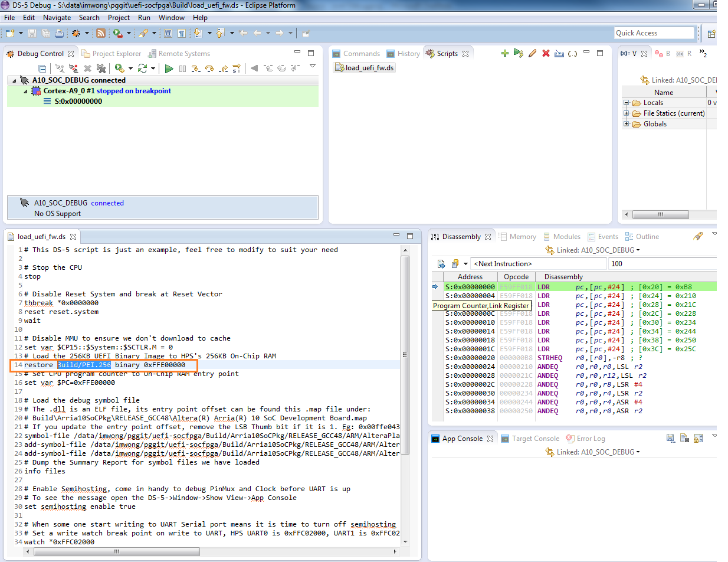
Task: Open the Next Instruction address dropdown
Action: 465,264
